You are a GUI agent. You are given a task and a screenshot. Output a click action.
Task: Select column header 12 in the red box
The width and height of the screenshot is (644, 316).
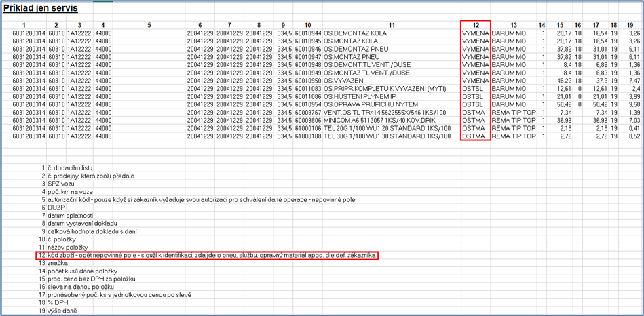[x=474, y=25]
